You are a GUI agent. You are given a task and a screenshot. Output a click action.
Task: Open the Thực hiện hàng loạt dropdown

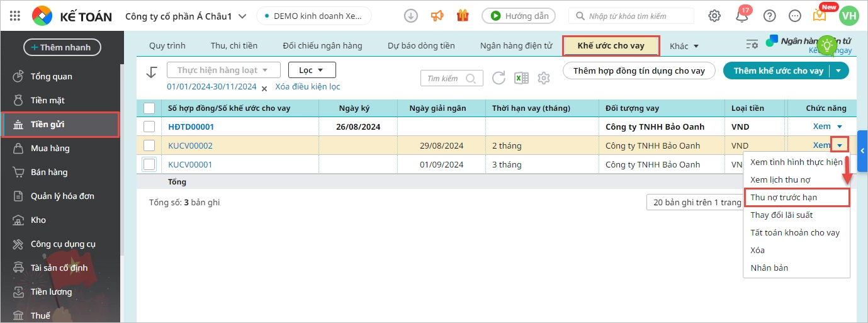[223, 70]
